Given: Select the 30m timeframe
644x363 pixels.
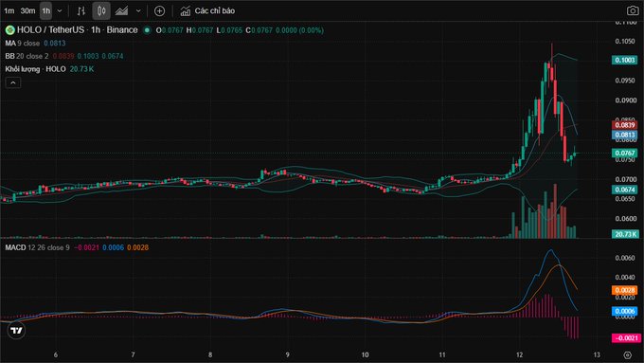Looking at the screenshot, I should click(x=27, y=10).
